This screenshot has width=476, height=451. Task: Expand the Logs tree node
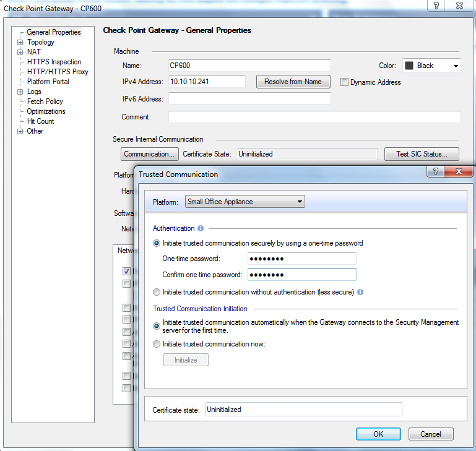[x=20, y=92]
